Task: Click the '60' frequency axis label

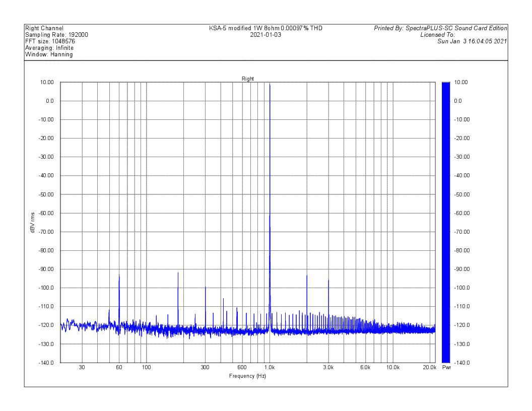Action: [119, 367]
